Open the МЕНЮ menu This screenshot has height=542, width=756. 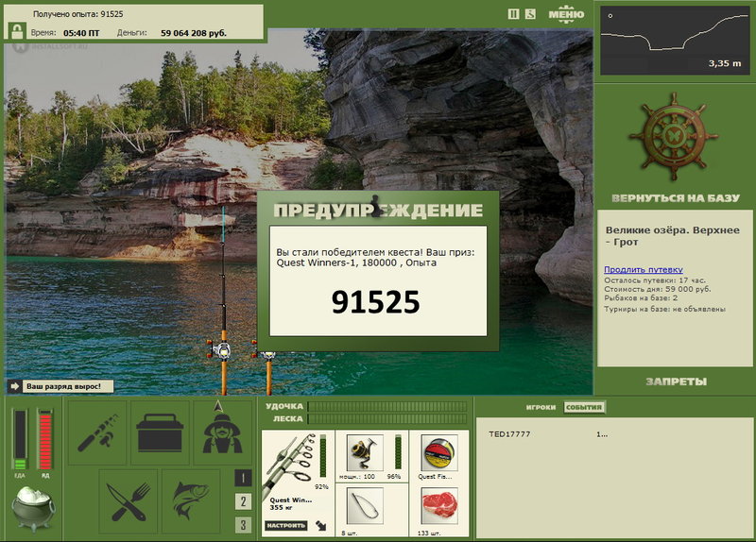(566, 14)
